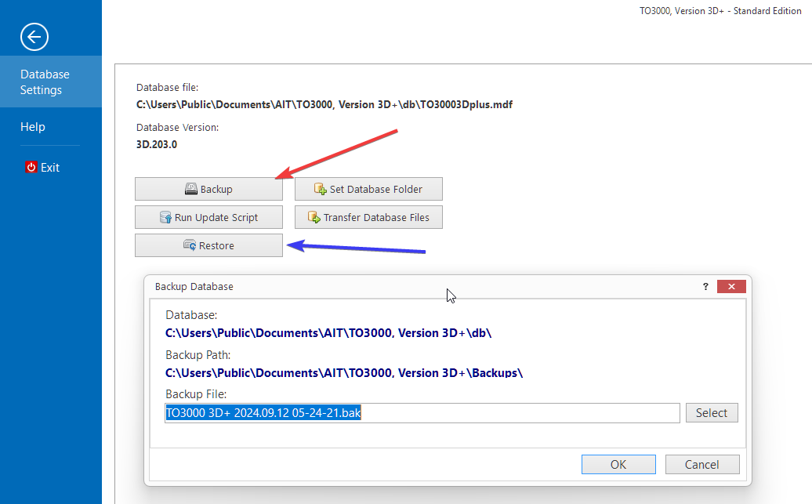The height and width of the screenshot is (504, 812).
Task: Close the Backup Database dialog
Action: tap(731, 286)
